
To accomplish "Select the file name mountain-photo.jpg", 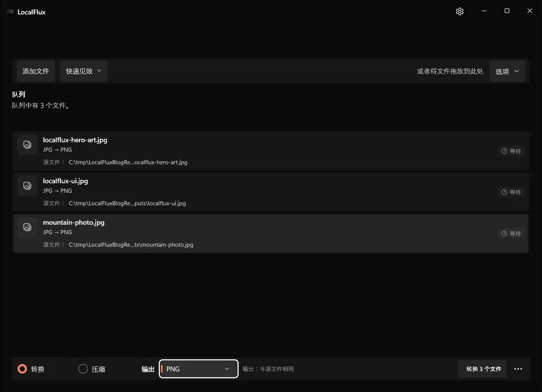I will tap(74, 222).
